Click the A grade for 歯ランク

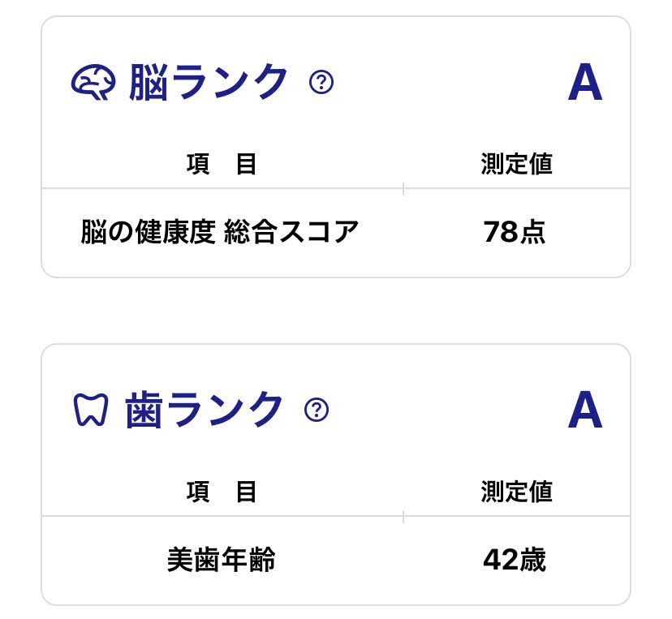[584, 411]
